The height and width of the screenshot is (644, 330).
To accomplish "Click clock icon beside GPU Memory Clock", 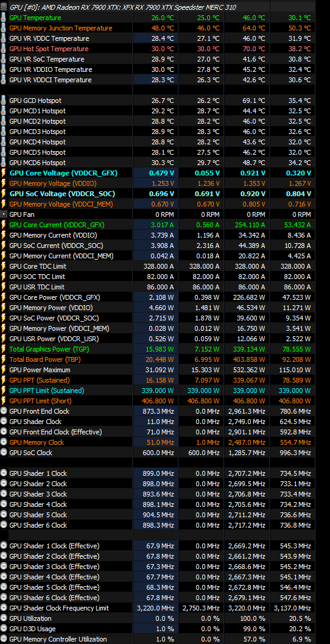I will click(x=4, y=442).
